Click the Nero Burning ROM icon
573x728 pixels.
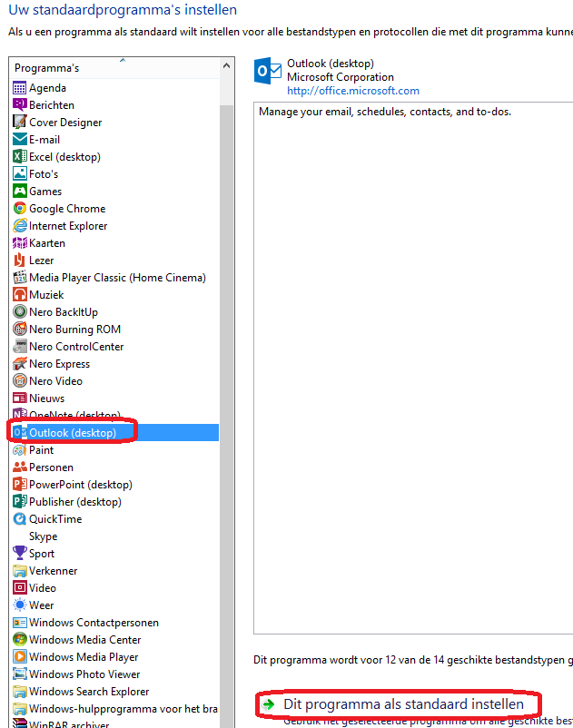click(19, 329)
